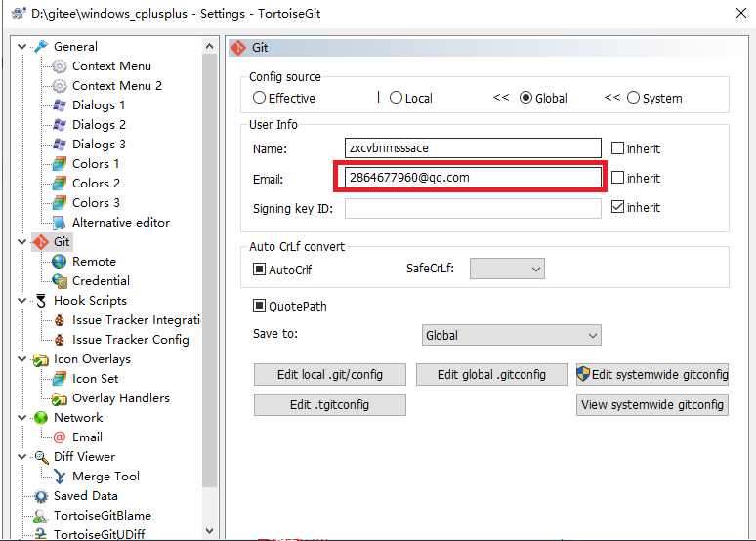The width and height of the screenshot is (756, 541).
Task: Collapse the Hook Scripts tree node
Action: [x=21, y=301]
